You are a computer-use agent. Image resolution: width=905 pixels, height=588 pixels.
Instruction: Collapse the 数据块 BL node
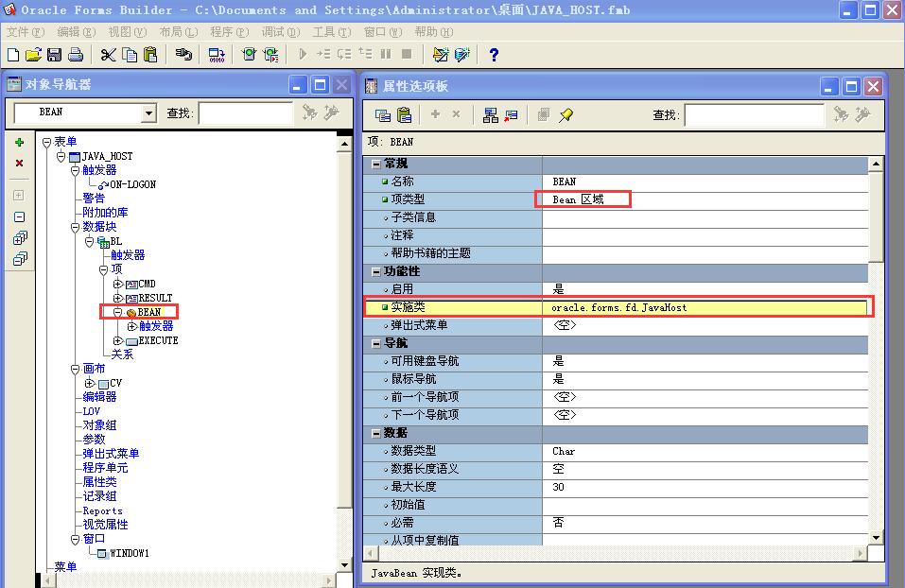[88, 242]
